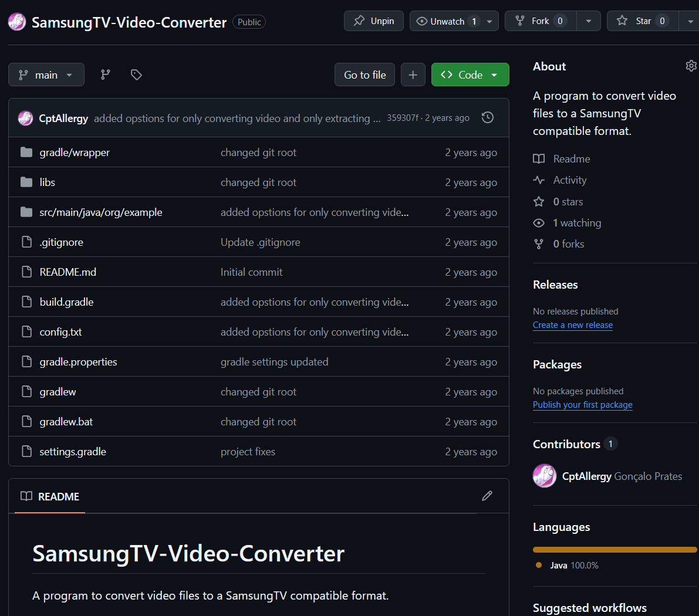The image size is (699, 616).
Task: Open the gradle.properties file
Action: tap(78, 361)
